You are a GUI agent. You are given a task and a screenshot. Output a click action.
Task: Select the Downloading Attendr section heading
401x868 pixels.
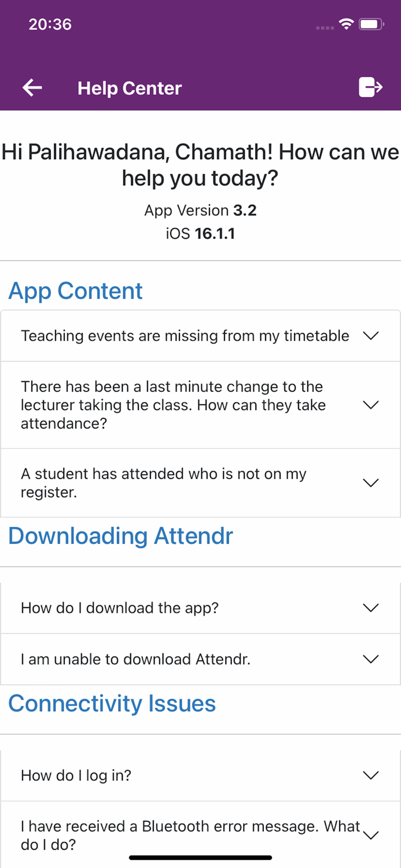point(120,536)
